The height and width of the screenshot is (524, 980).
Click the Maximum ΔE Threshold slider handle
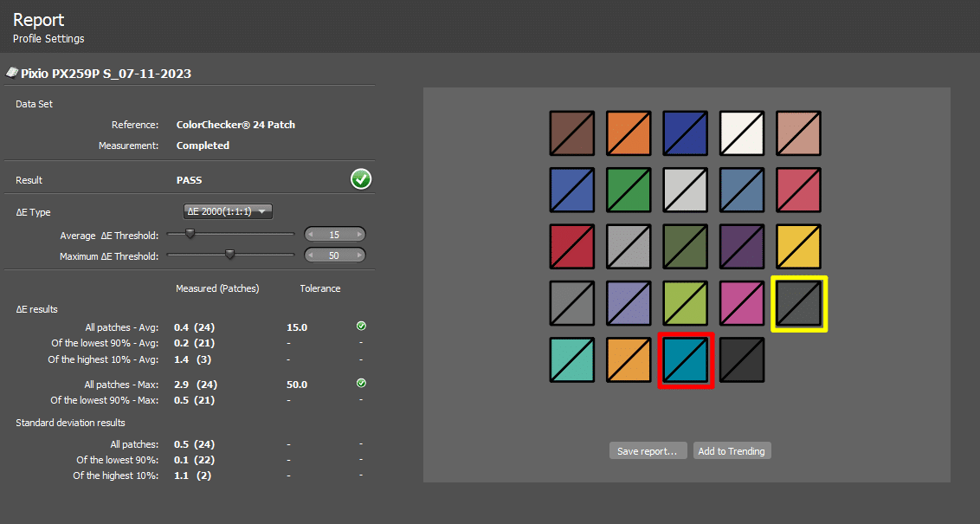229,255
